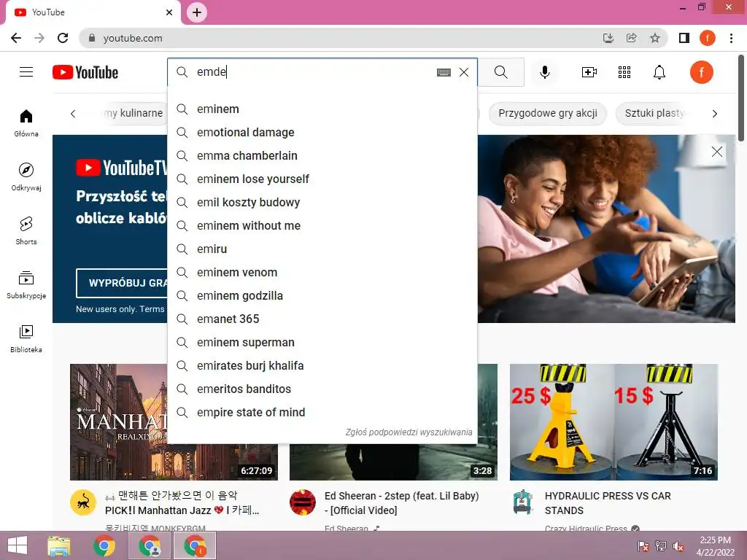The width and height of the screenshot is (747, 560).
Task: Close the YouTube browser tab
Action: pos(169,12)
